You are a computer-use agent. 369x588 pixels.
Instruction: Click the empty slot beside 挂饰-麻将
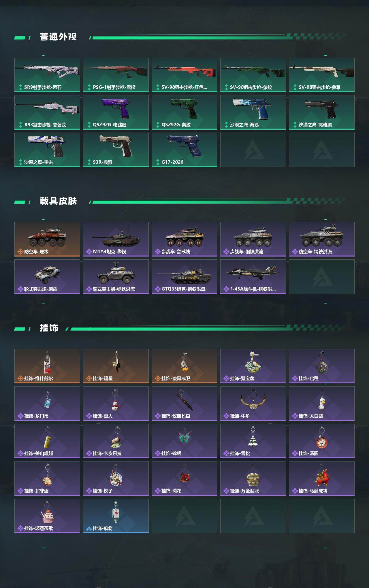coord(184,516)
